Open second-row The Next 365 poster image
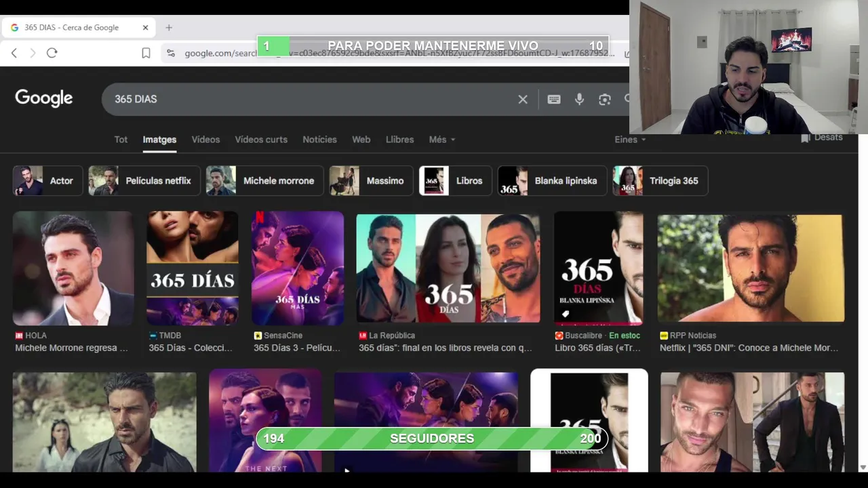Screen dimensions: 868x488 (x=265, y=420)
